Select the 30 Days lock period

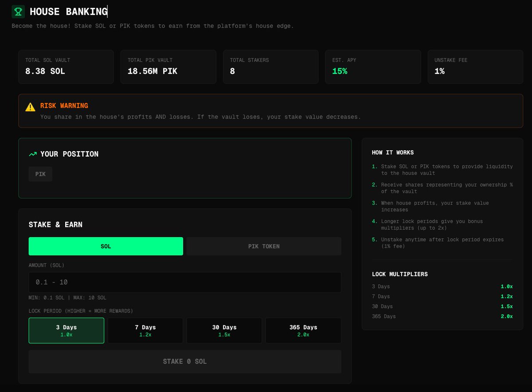click(224, 330)
